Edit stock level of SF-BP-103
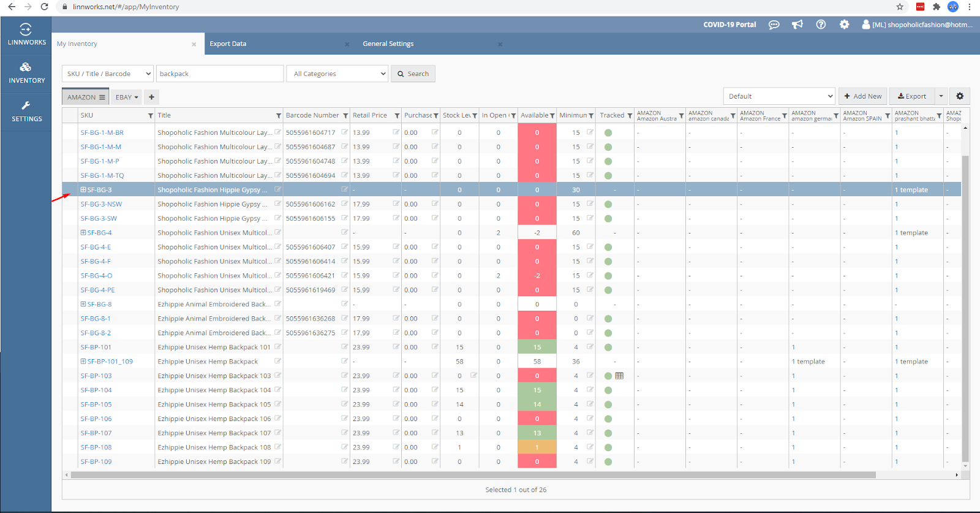Viewport: 980px width, 513px height. [473, 375]
